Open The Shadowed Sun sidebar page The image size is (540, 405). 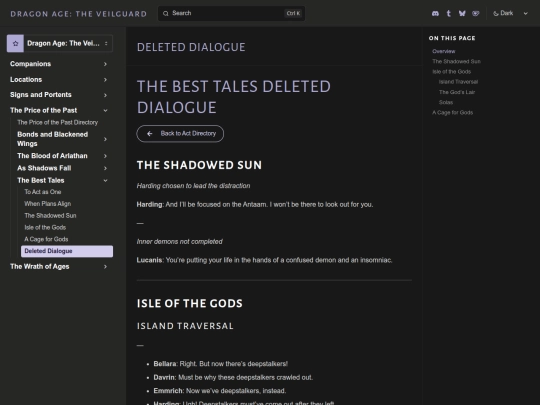tap(50, 216)
